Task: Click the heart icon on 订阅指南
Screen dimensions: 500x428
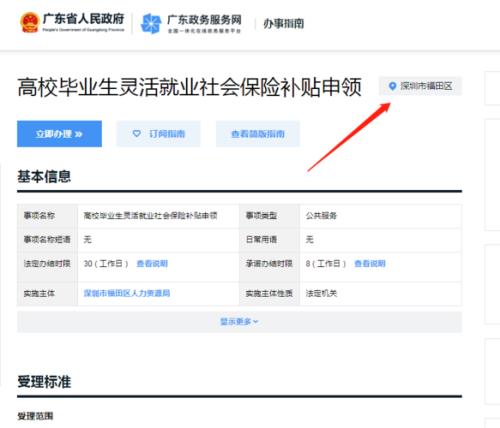Action: 137,133
